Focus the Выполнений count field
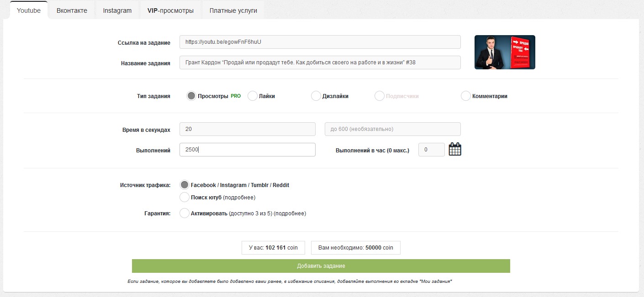Screen dimensions: 644x297 247,150
